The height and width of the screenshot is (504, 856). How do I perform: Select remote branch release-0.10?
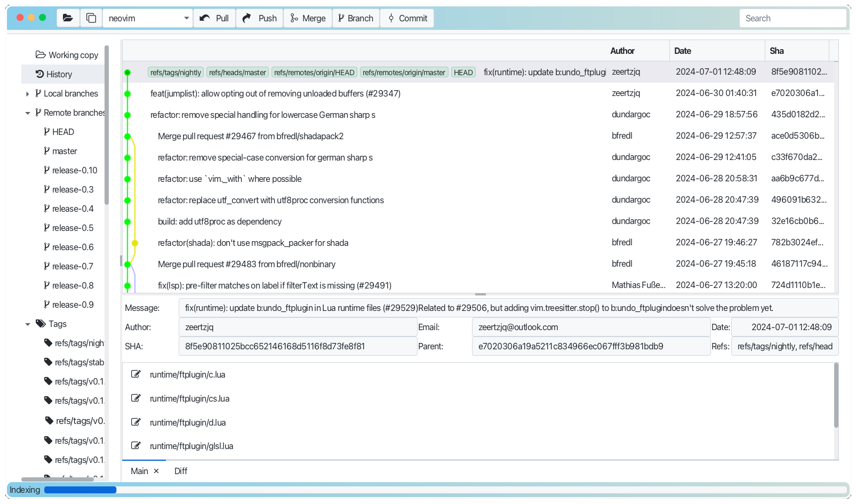75,170
